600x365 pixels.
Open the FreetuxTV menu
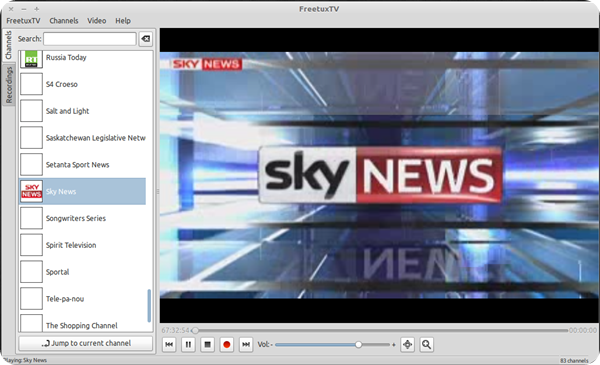pyautogui.click(x=23, y=21)
